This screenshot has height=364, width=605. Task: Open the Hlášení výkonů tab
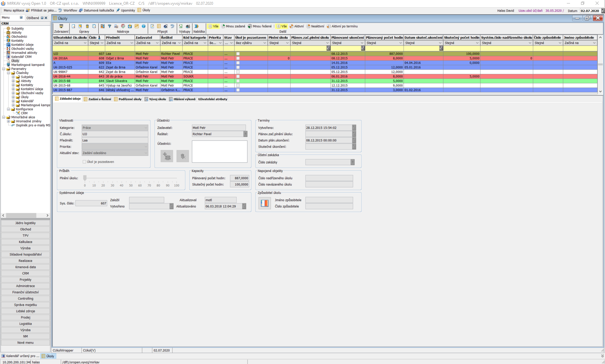182,99
